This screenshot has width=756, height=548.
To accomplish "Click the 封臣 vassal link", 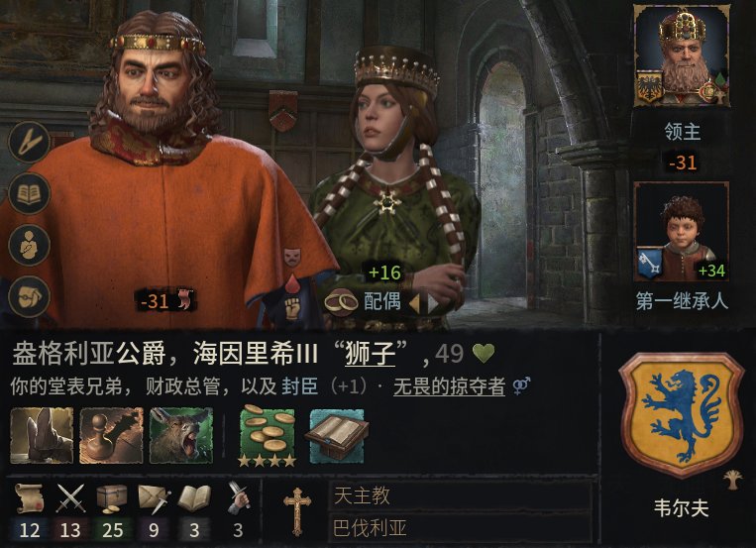I will click(x=300, y=386).
